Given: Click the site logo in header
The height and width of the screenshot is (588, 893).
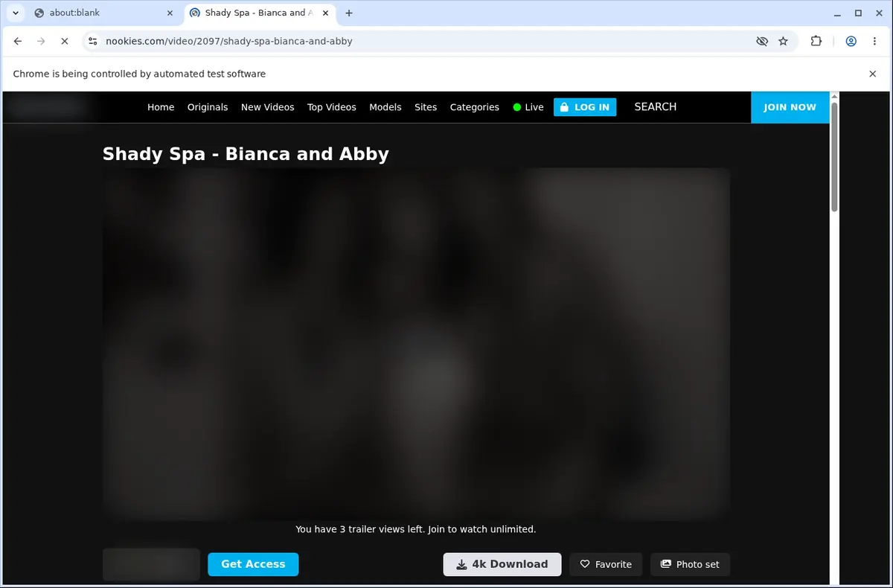Looking at the screenshot, I should pos(47,107).
